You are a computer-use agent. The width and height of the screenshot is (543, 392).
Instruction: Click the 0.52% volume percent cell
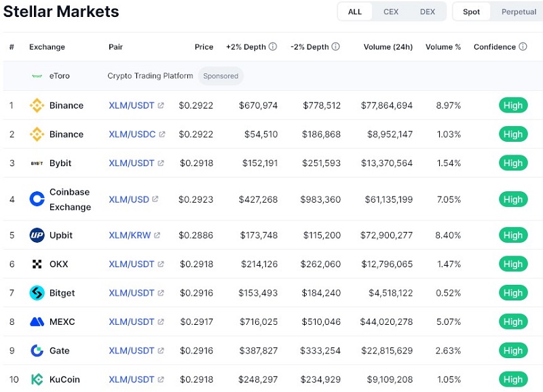pyautogui.click(x=449, y=293)
